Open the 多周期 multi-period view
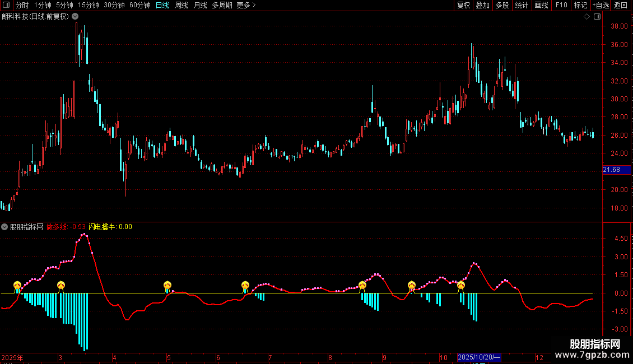633x364 pixels. [222, 5]
